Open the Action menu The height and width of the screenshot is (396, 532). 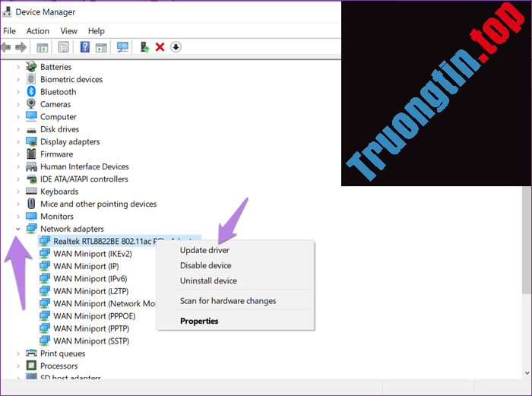pos(38,31)
